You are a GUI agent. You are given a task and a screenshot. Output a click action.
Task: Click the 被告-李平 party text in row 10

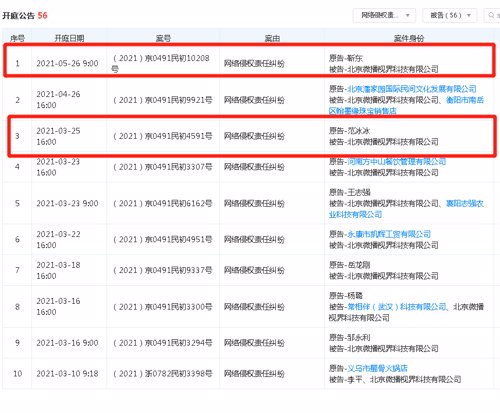click(x=345, y=379)
